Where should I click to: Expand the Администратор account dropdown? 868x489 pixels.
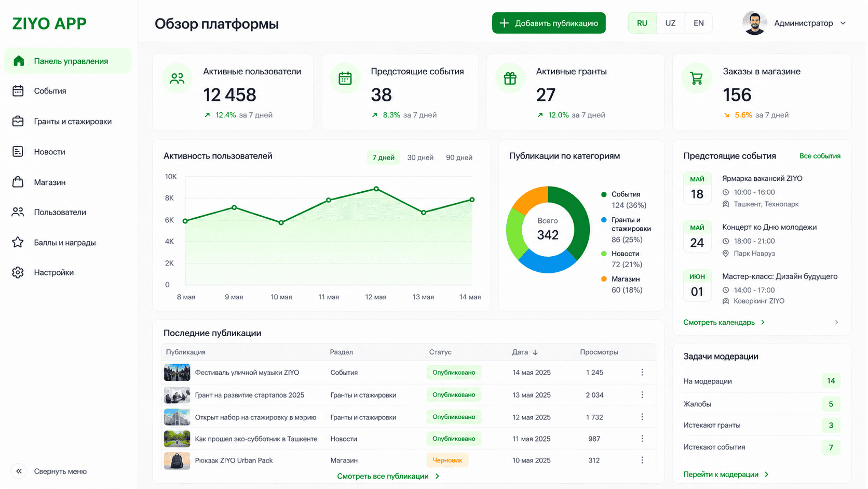click(x=843, y=23)
